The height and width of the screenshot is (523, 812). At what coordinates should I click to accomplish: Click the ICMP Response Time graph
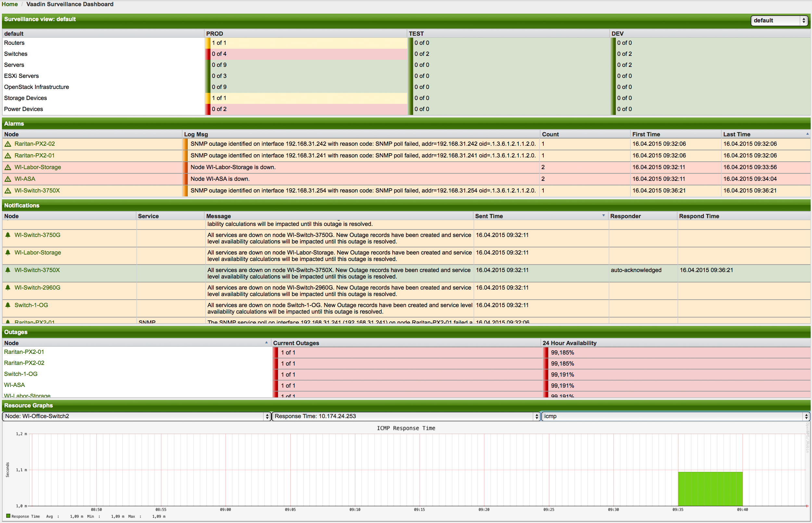pyautogui.click(x=406, y=471)
